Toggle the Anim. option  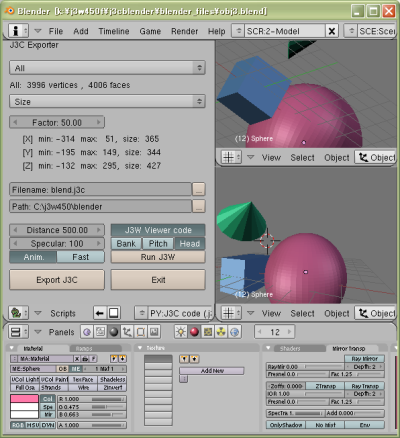[x=33, y=257]
